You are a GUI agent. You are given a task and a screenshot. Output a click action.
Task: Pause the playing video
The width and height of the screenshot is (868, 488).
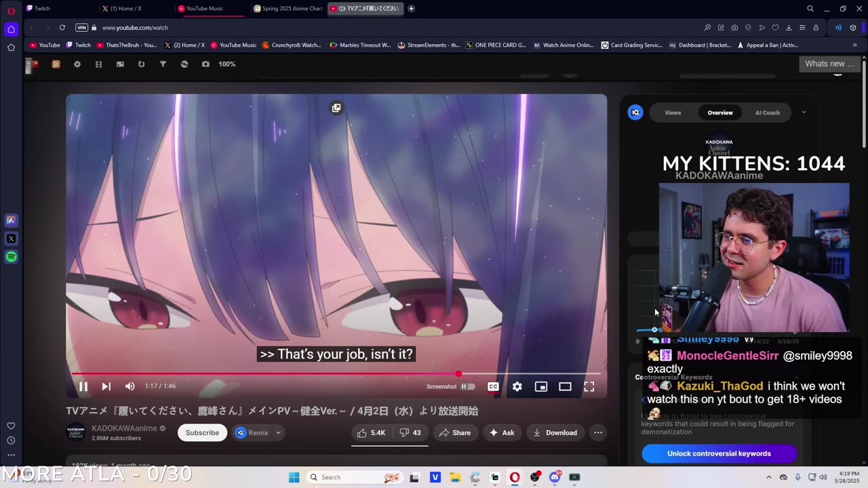(83, 386)
